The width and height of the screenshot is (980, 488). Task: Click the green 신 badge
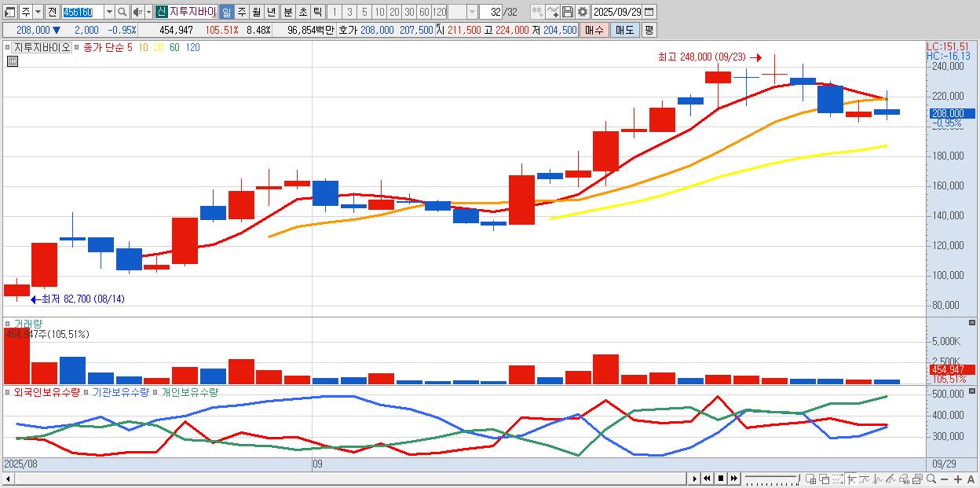(x=161, y=12)
